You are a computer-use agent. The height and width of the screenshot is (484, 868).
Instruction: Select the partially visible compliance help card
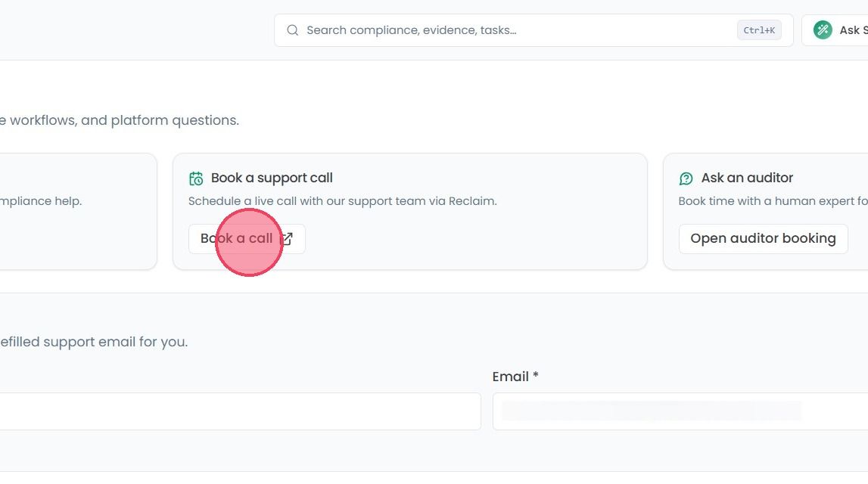78,212
